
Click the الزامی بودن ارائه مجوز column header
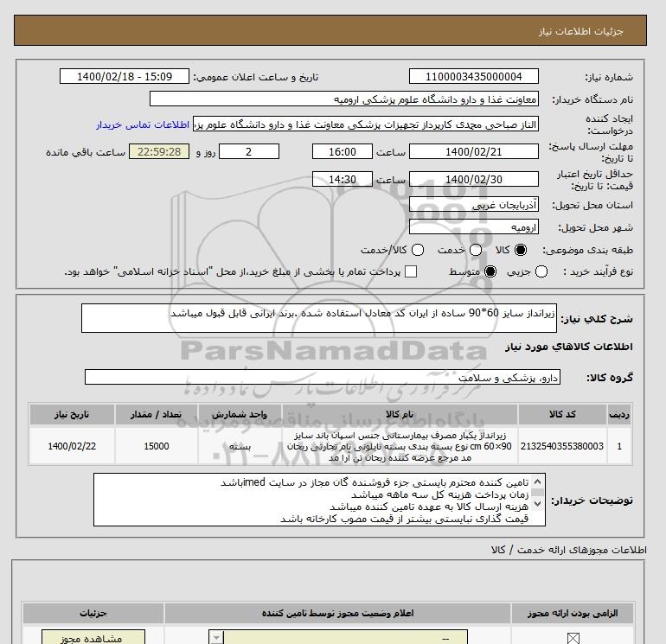(x=572, y=613)
